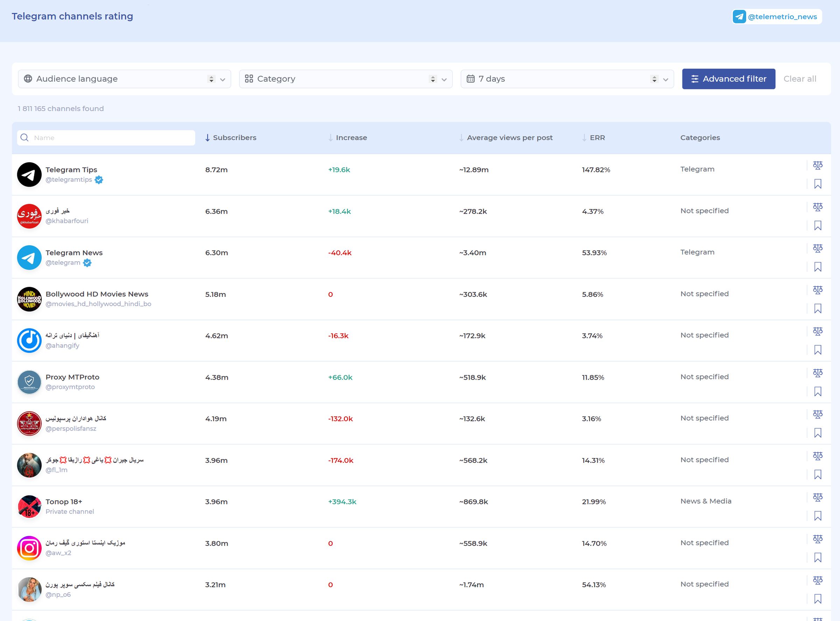Compare the Proxy MTProto channel
840x621 pixels.
click(x=818, y=373)
